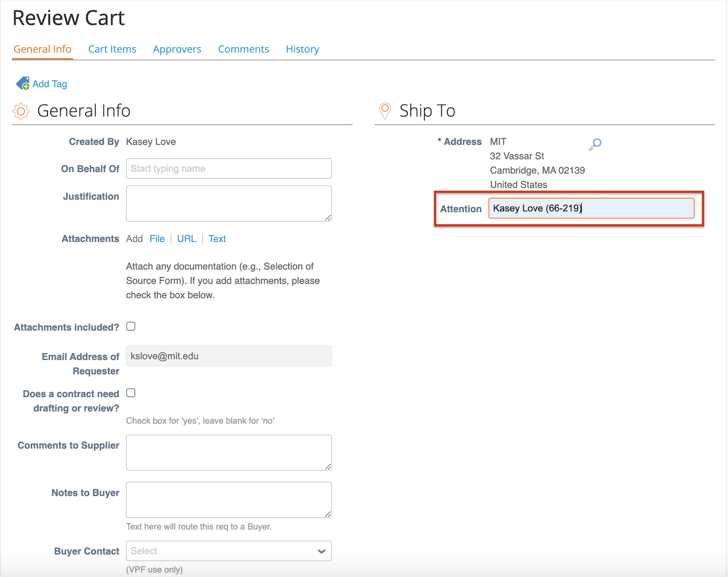Select the Email Address of Requester field
Screen dimensions: 728x577
point(229,356)
